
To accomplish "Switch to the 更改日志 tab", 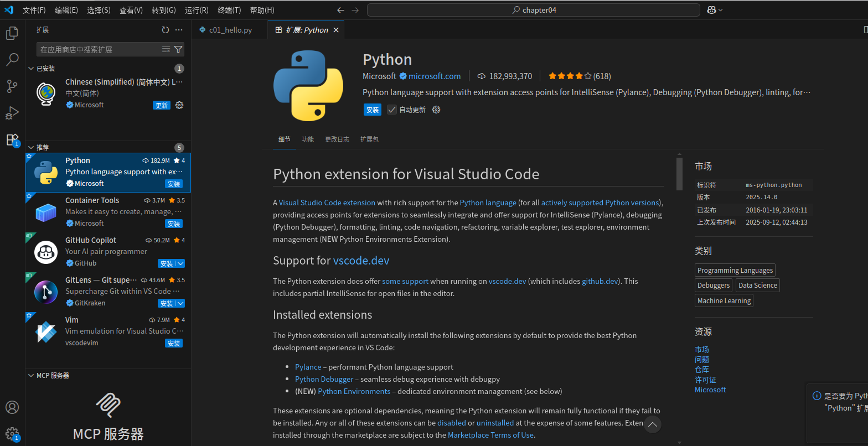I will pyautogui.click(x=337, y=139).
